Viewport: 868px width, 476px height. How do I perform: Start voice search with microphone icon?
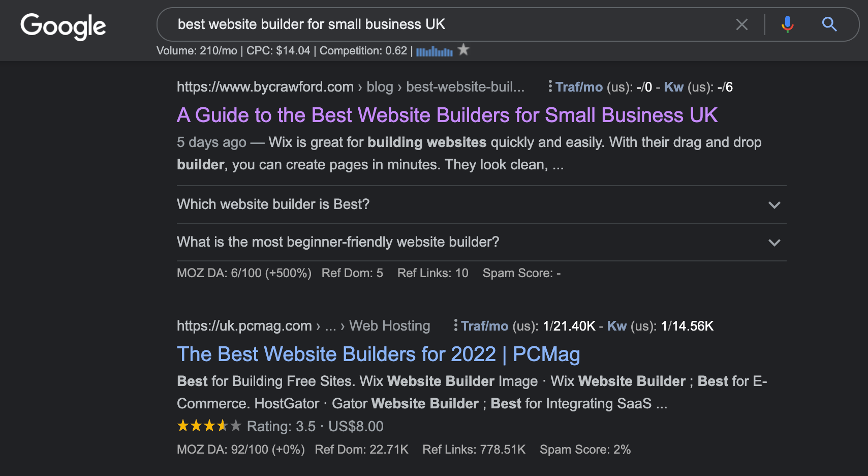click(788, 24)
